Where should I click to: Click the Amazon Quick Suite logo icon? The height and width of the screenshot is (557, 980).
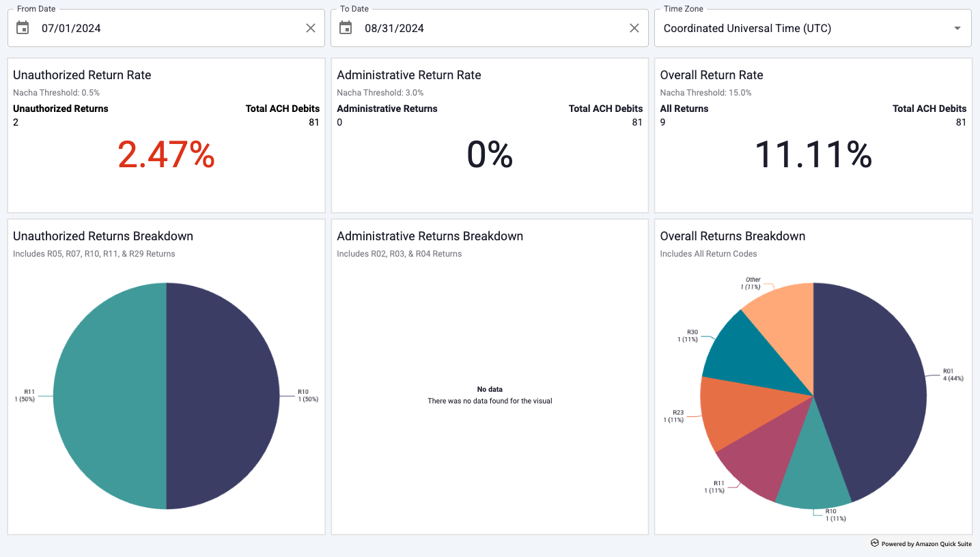coord(874,543)
